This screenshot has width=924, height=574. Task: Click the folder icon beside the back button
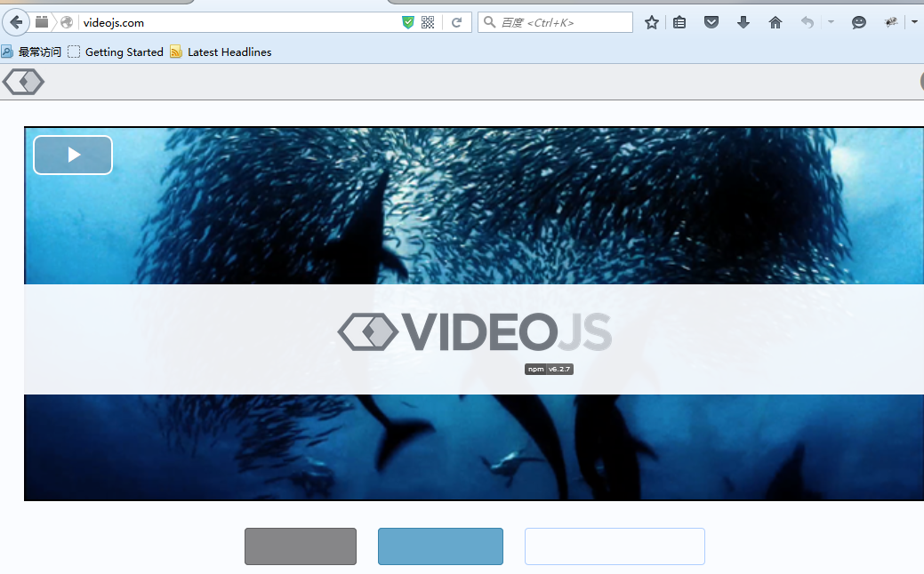coord(41,22)
